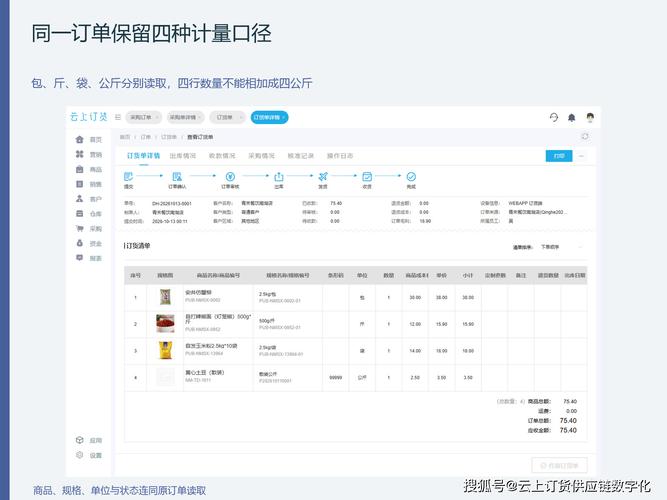Image resolution: width=667 pixels, height=500 pixels.
Task: Open the four-square module icon below 首页
Action: point(80,154)
